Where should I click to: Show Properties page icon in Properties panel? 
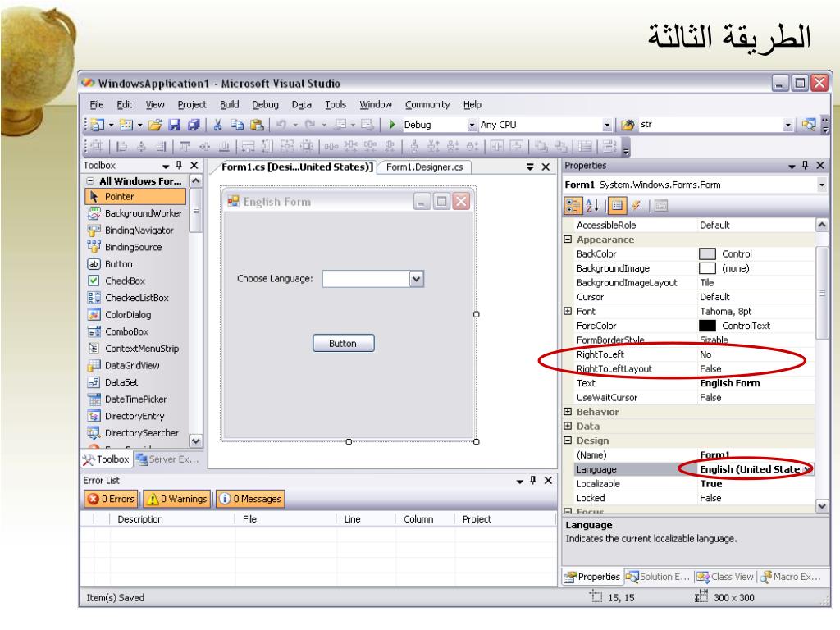tap(617, 206)
